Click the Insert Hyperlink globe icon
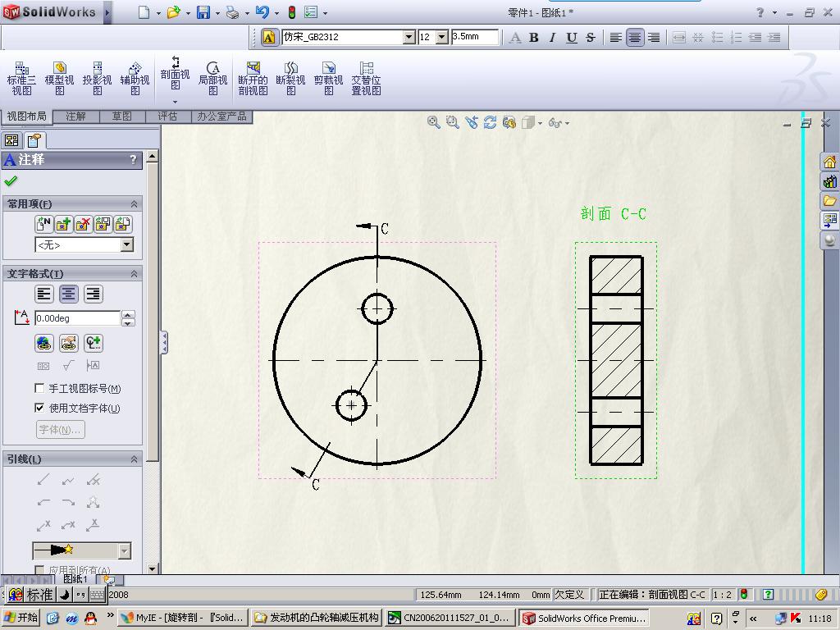This screenshot has height=630, width=840. point(44,343)
